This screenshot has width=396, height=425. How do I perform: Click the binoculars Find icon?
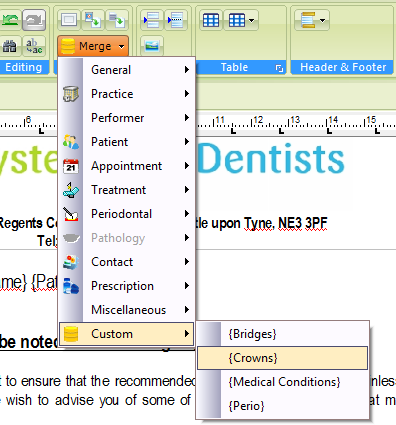point(10,46)
